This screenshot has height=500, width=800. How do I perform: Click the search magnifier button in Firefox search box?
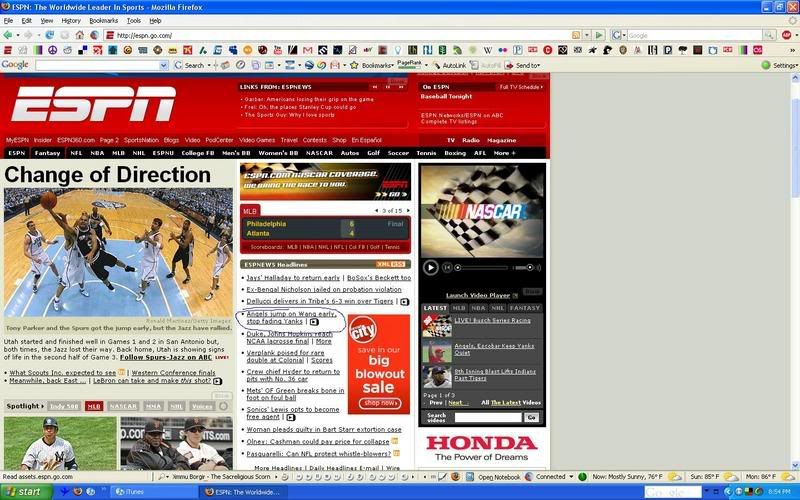tap(769, 35)
